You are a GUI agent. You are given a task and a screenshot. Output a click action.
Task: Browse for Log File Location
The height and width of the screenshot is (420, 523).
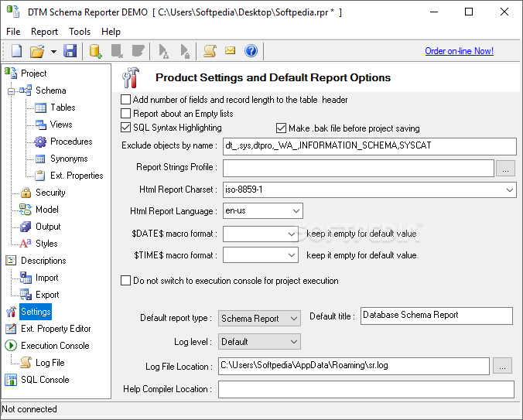pyautogui.click(x=502, y=366)
